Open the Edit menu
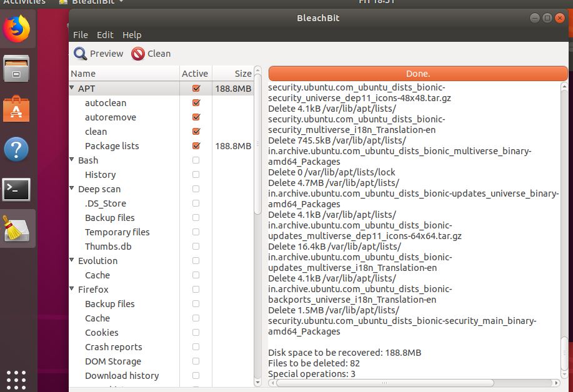Screen dimensions: 573x392 (x=105, y=35)
